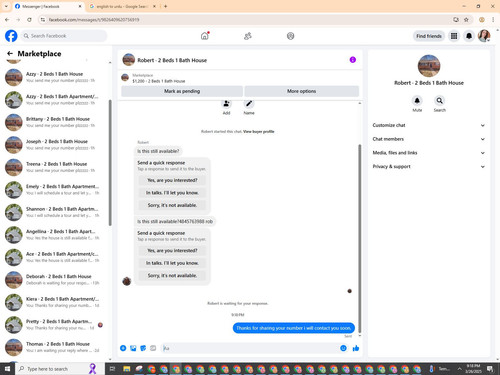Screen dimensions: 500x375
Task: Click the Mark as pending button
Action: point(182,91)
